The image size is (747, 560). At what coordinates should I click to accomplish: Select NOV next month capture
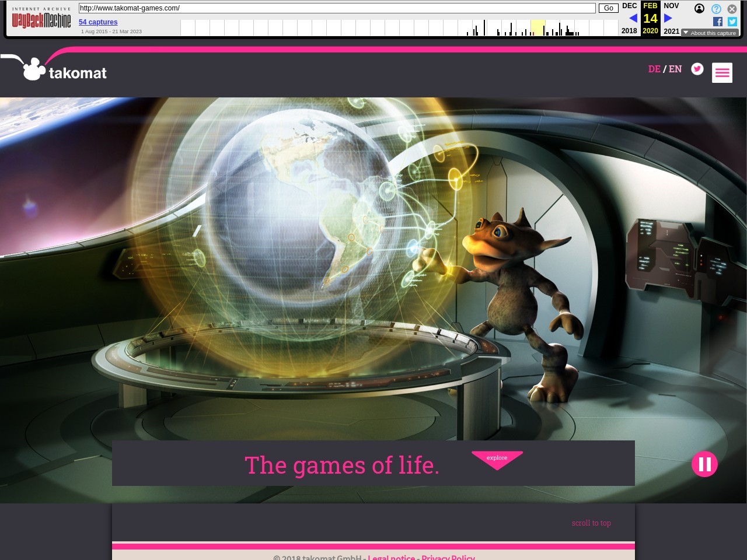(671, 6)
